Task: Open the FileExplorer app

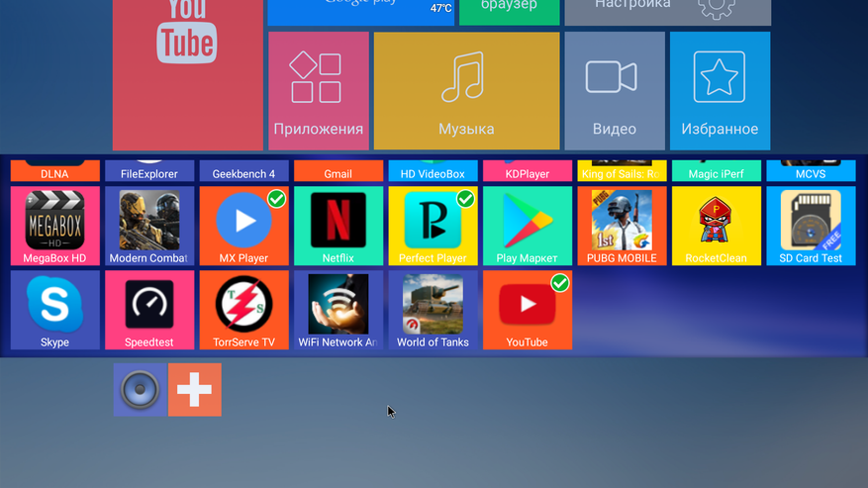Action: pyautogui.click(x=149, y=170)
